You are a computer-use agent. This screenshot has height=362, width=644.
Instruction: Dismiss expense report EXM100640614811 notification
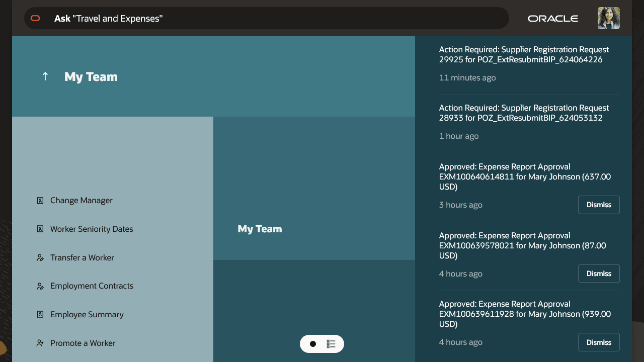tap(599, 205)
